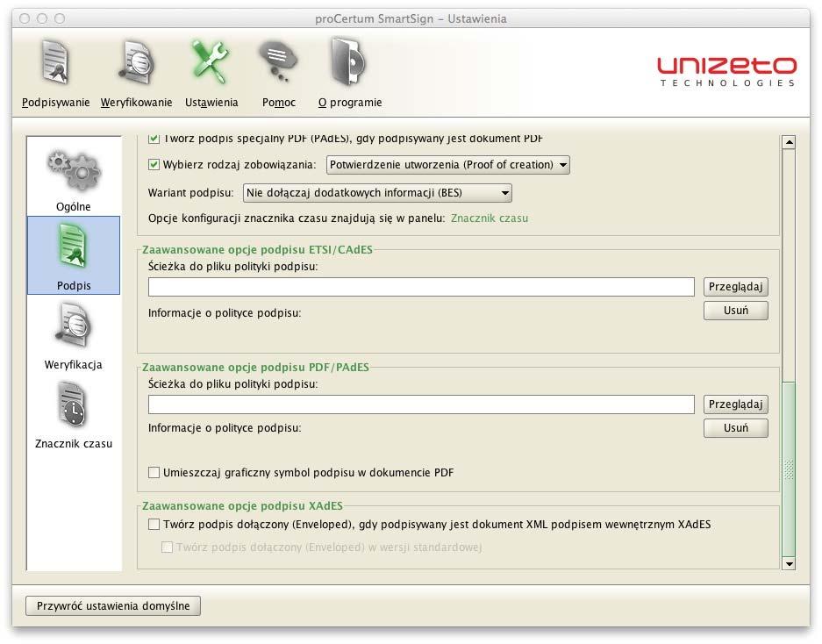Click the Zaawansowane opcje podpisu XAdES heading
Image resolution: width=822 pixels, height=644 pixels.
click(242, 506)
